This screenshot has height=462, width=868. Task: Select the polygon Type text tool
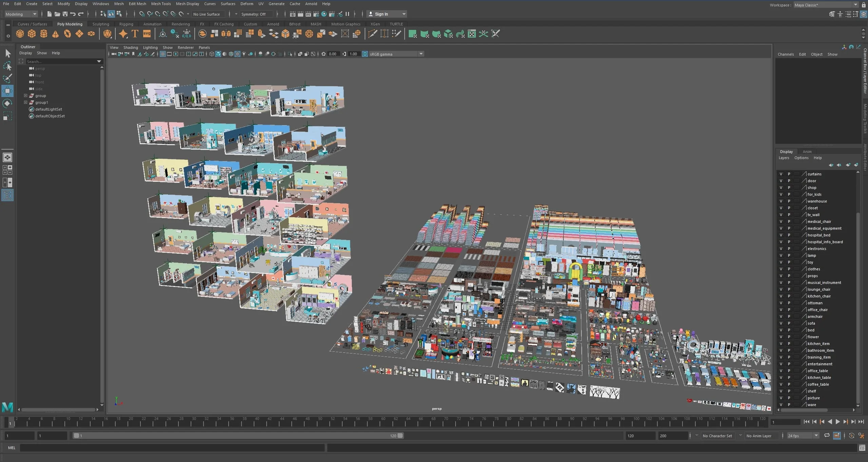coord(135,34)
